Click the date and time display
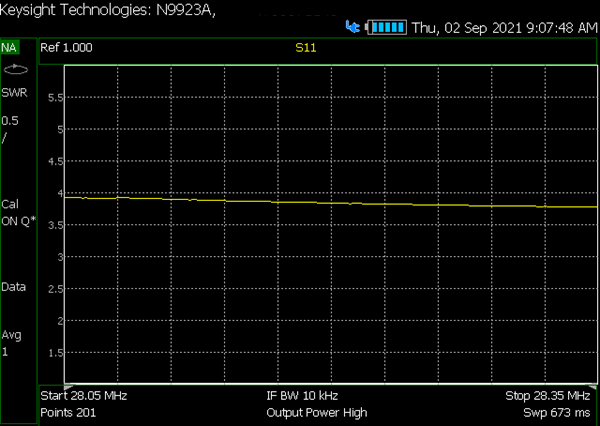600x426 pixels. 504,28
